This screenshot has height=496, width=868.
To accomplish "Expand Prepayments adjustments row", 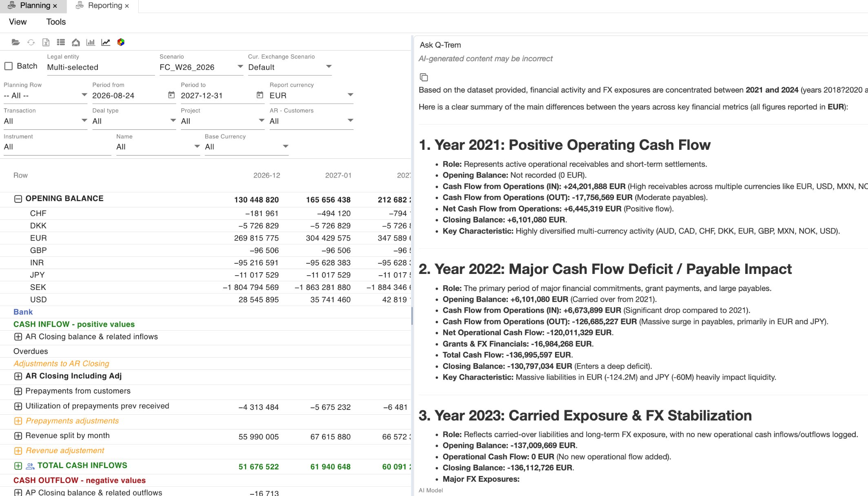I will pos(18,421).
